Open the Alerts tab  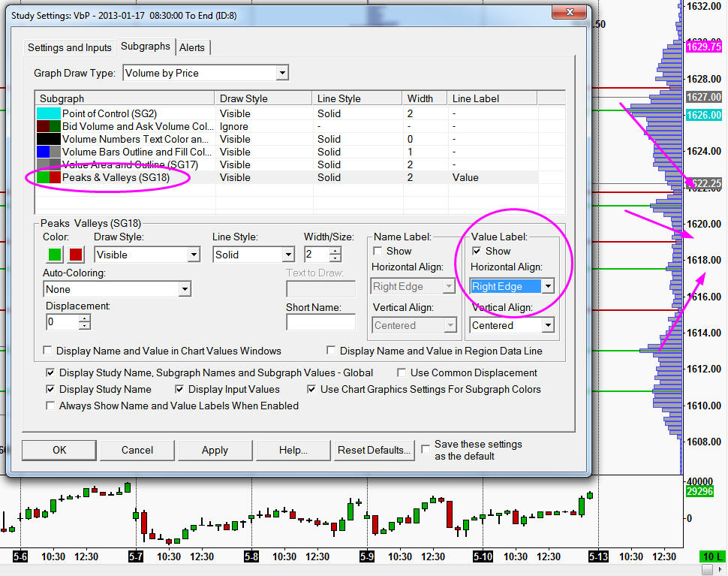(x=192, y=47)
